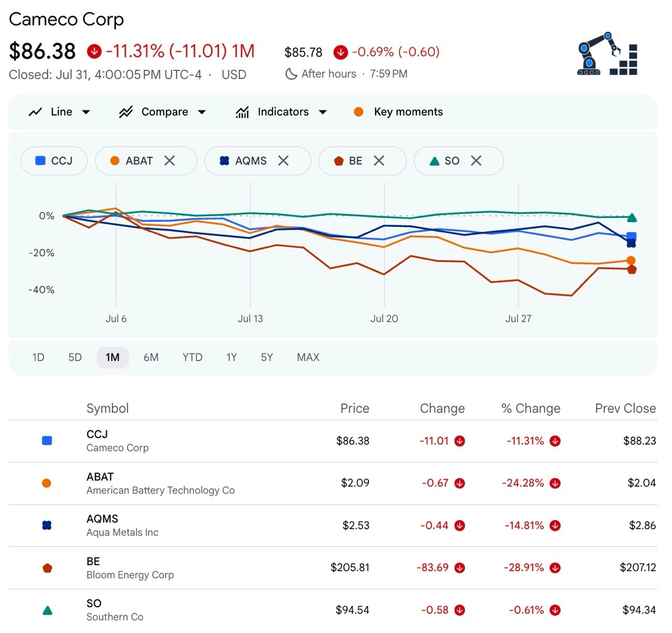Click the robot arm logo icon
Viewport: 672px width, 633px height.
[607, 54]
